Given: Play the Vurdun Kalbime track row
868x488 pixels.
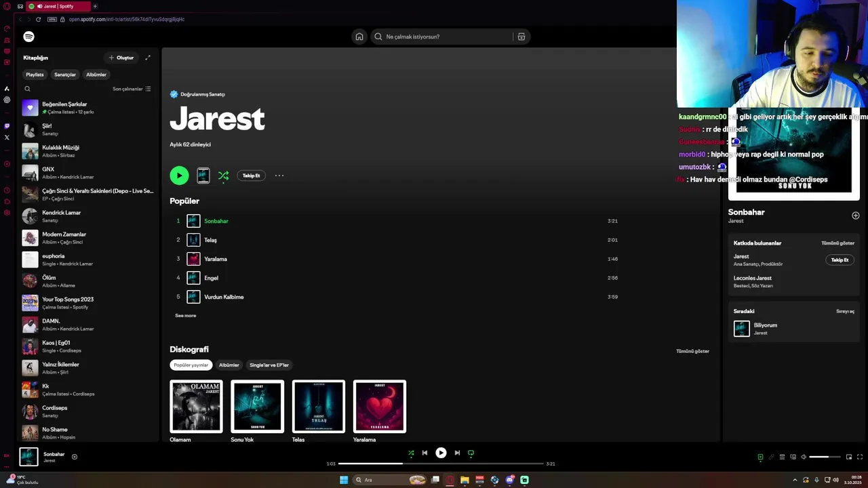Looking at the screenshot, I should click(397, 297).
